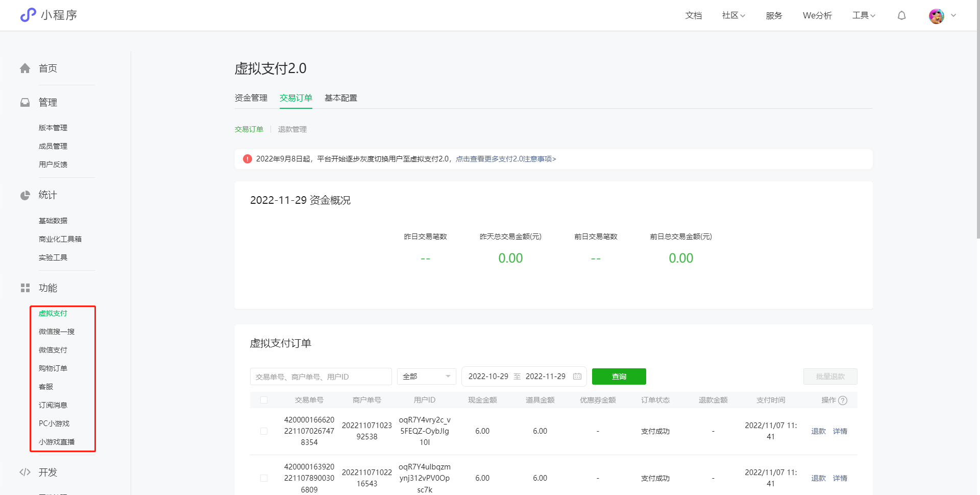
Task: Switch to the 退款管理 sub-tab
Action: [x=292, y=129]
